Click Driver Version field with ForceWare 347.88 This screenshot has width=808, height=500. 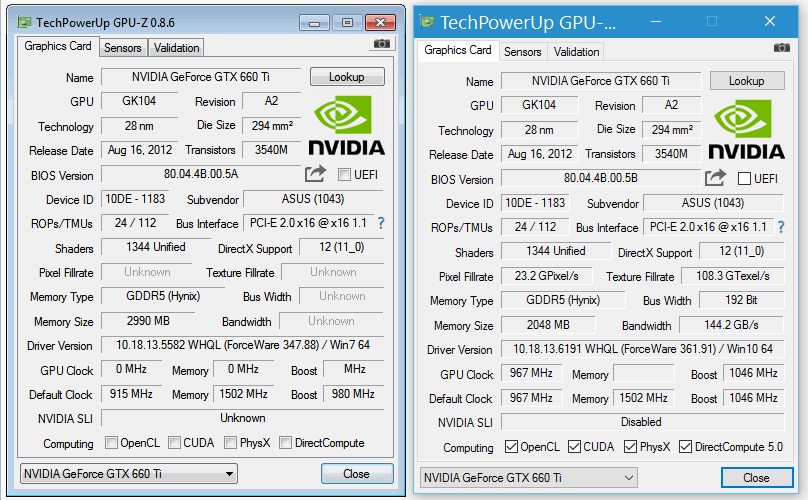click(243, 345)
